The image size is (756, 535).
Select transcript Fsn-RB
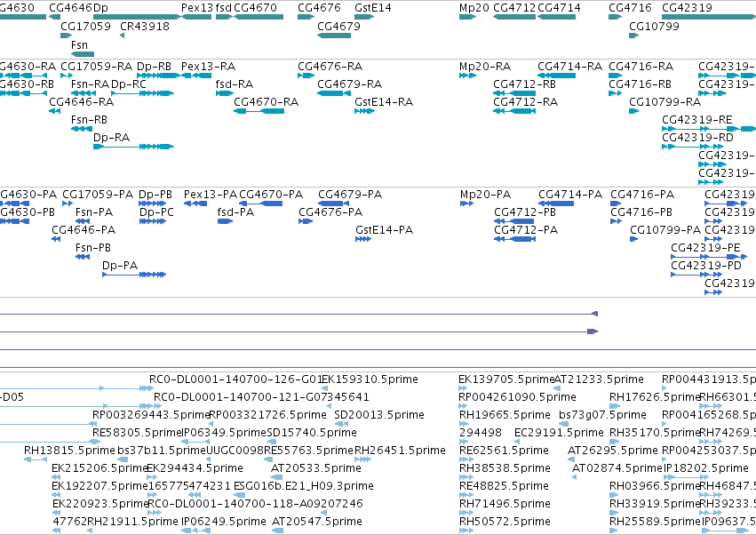click(89, 120)
